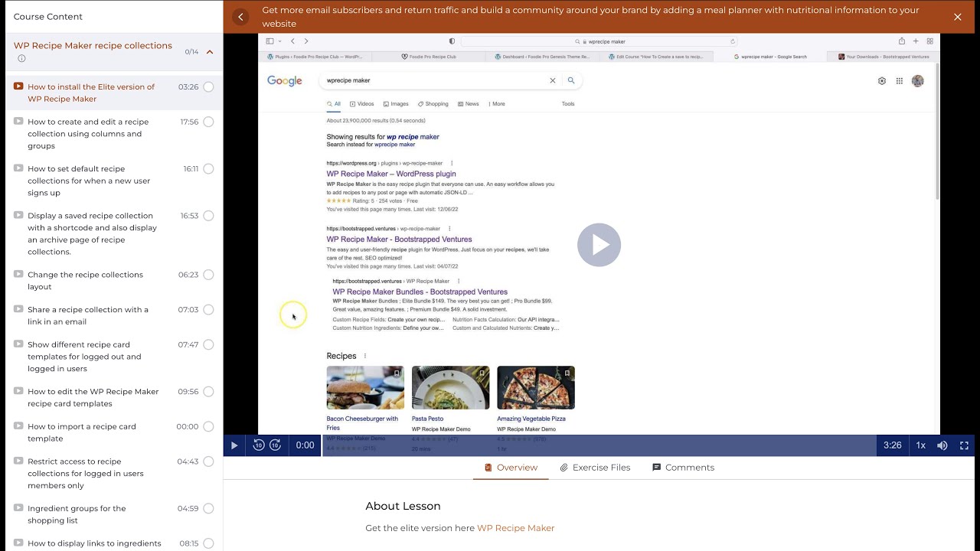This screenshot has width=980, height=551.
Task: Click the 0:00 current time in player
Action: click(305, 445)
